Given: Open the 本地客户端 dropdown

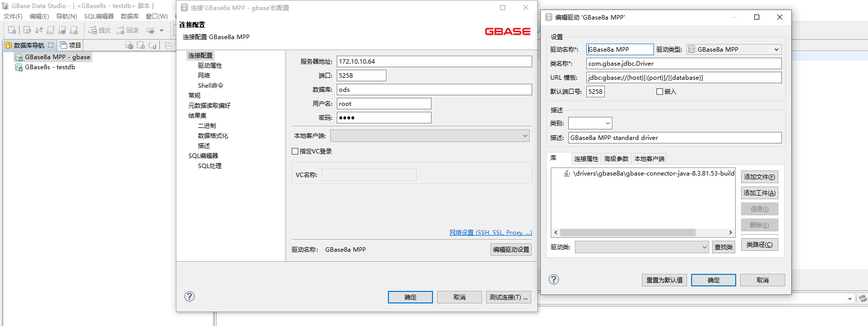Looking at the screenshot, I should click(430, 136).
